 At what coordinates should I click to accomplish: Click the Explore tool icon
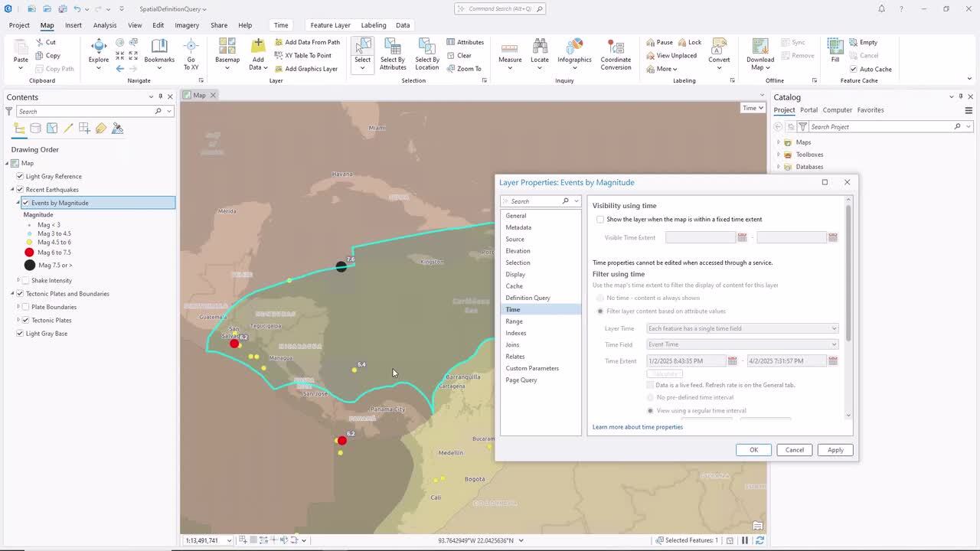[99, 47]
